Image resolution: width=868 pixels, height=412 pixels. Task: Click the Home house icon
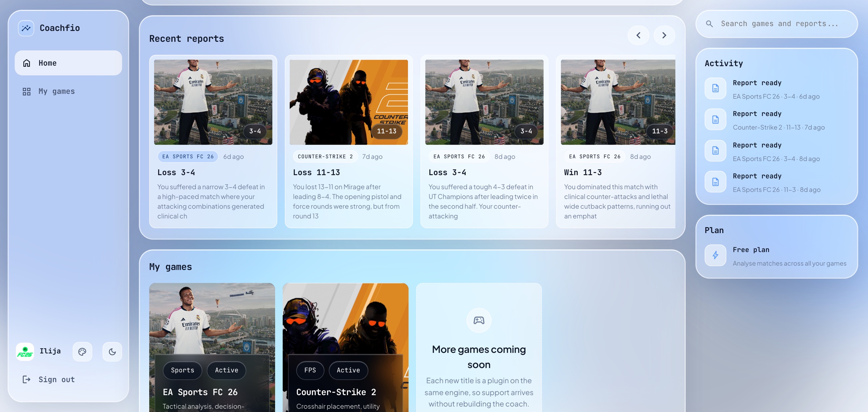(x=27, y=63)
